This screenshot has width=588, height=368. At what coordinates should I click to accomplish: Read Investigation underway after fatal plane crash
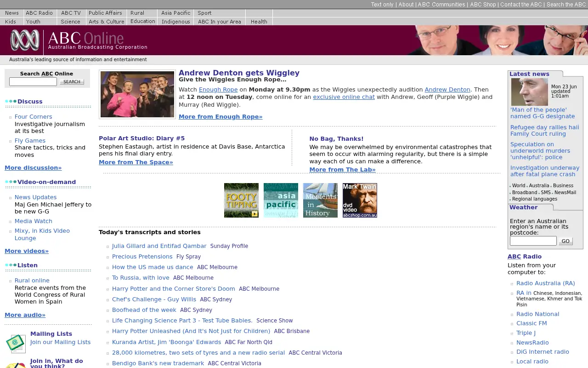click(x=545, y=171)
